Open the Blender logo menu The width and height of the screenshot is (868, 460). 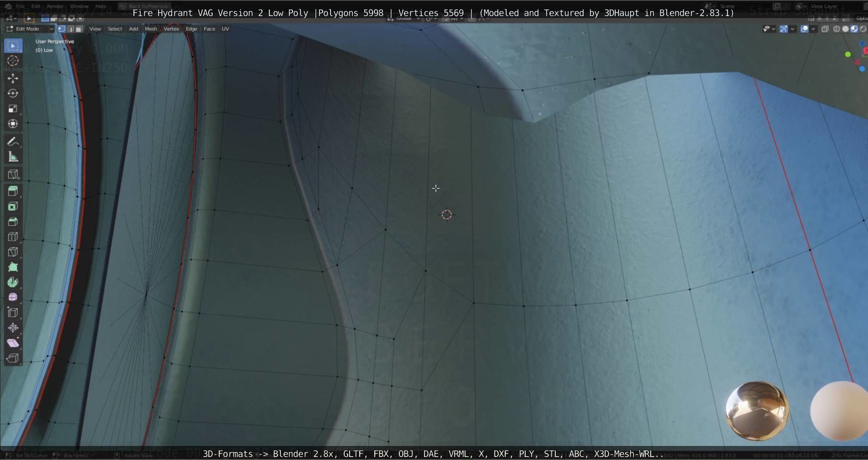[8, 7]
